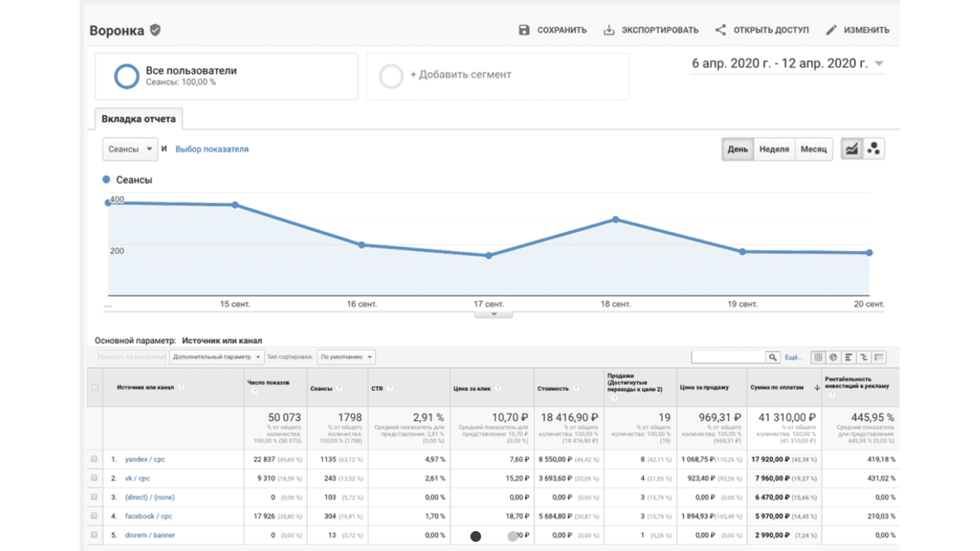Viewport: 980px width, 551px height.
Task: Open the Дополнительный параметр dropdown
Action: (217, 357)
